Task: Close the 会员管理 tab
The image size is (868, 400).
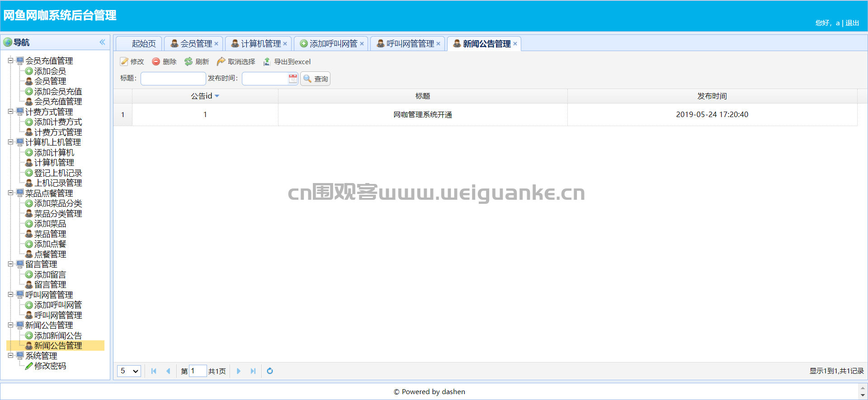Action: [217, 44]
